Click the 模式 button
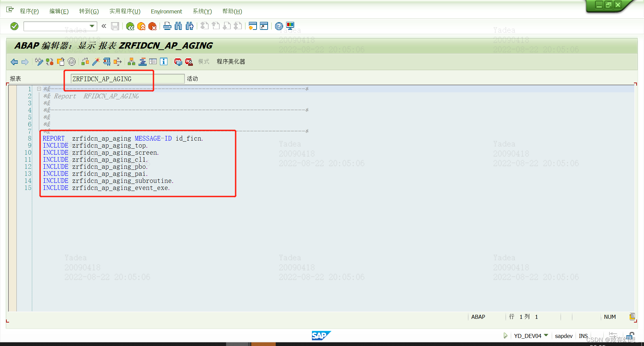This screenshot has width=644, height=346. 204,62
